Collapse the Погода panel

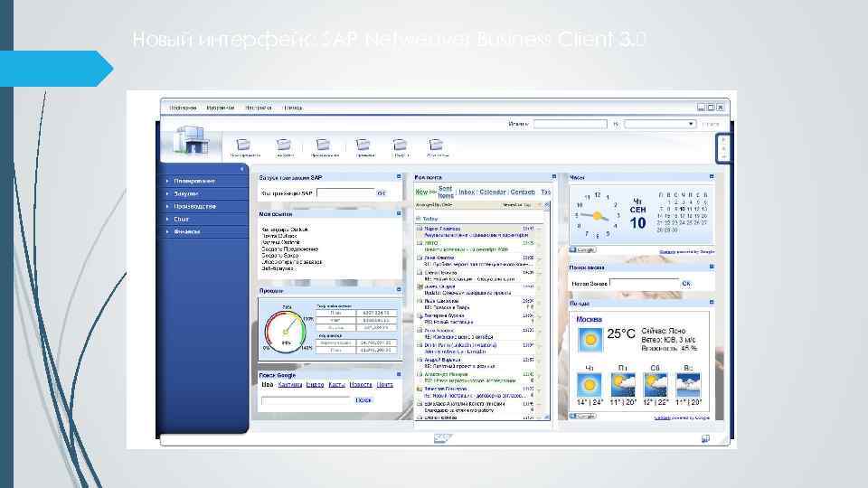(712, 302)
